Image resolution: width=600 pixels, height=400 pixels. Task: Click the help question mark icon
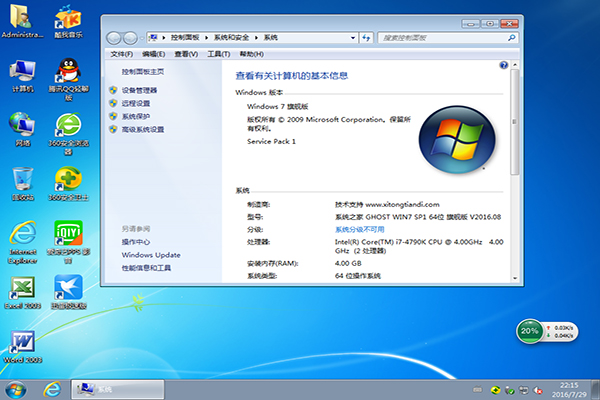504,65
